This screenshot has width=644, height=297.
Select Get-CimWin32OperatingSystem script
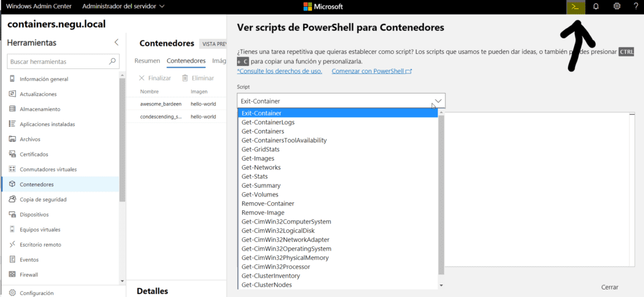point(338,249)
